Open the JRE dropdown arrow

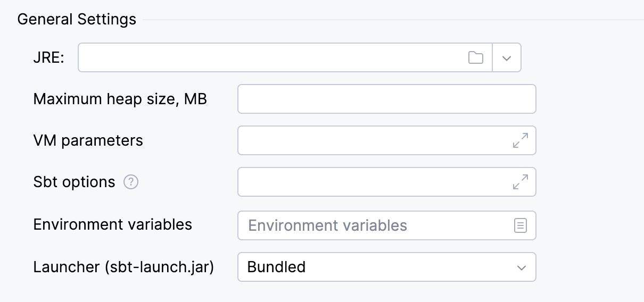[507, 57]
